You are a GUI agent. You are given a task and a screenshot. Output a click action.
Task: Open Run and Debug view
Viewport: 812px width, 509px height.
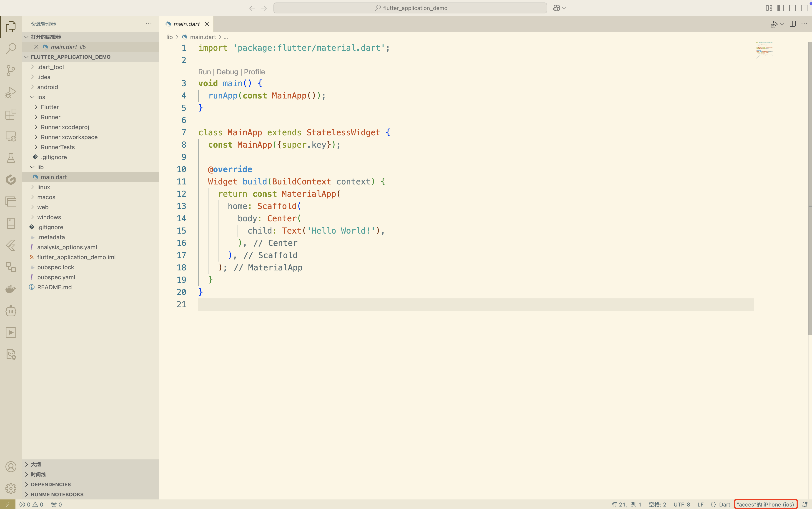pos(11,92)
